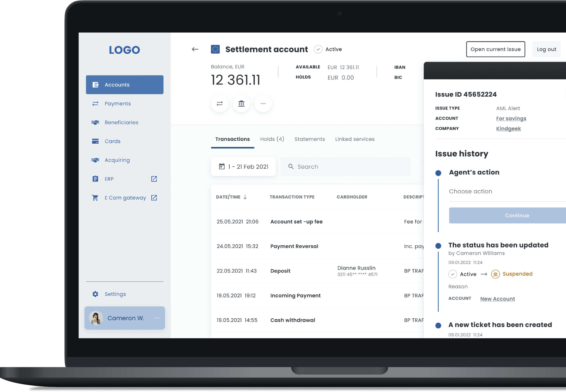The height and width of the screenshot is (392, 566).
Task: Click the Agent's action timeline dot
Action: click(x=438, y=173)
